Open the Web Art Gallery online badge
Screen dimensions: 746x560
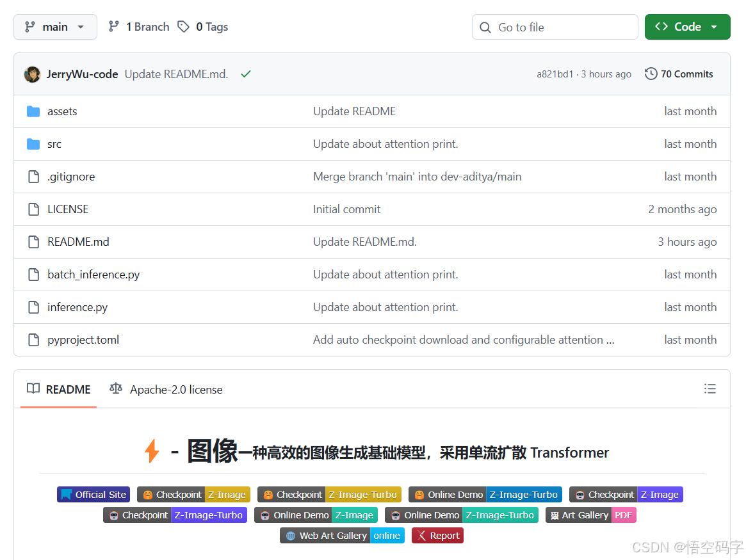342,535
